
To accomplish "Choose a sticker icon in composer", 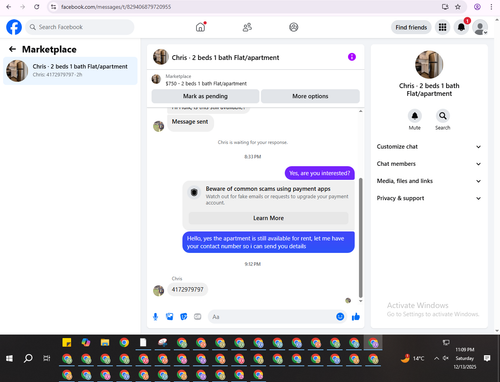I will coord(183,317).
